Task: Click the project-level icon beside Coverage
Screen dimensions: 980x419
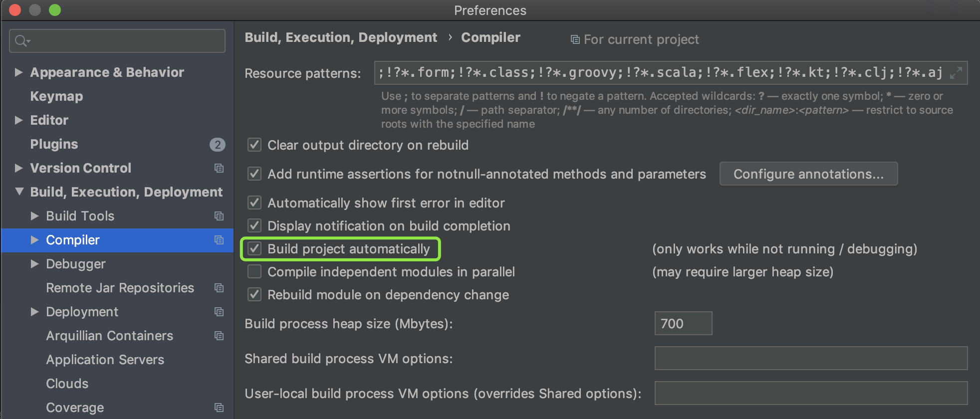Action: [219, 408]
